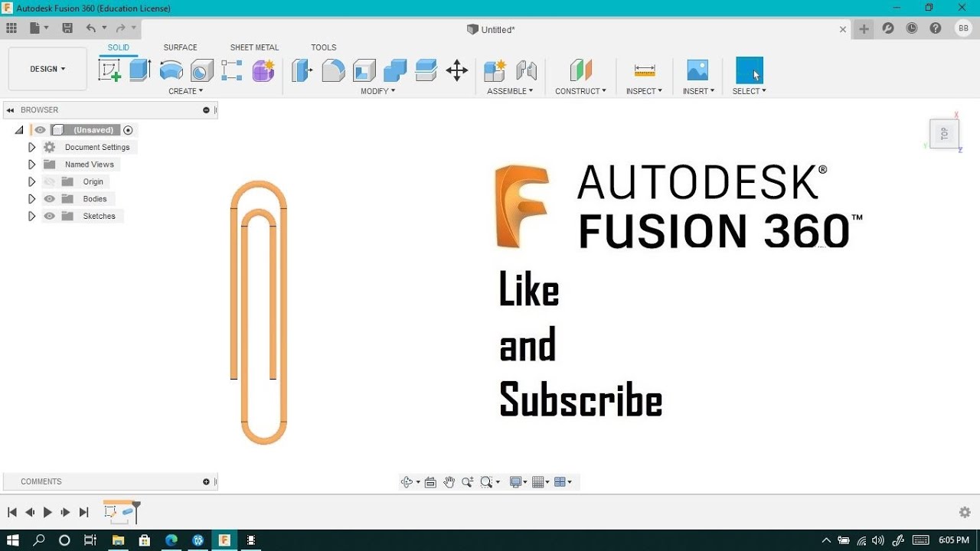The width and height of the screenshot is (980, 551).
Task: Toggle Bodies folder visibility
Action: (50, 199)
